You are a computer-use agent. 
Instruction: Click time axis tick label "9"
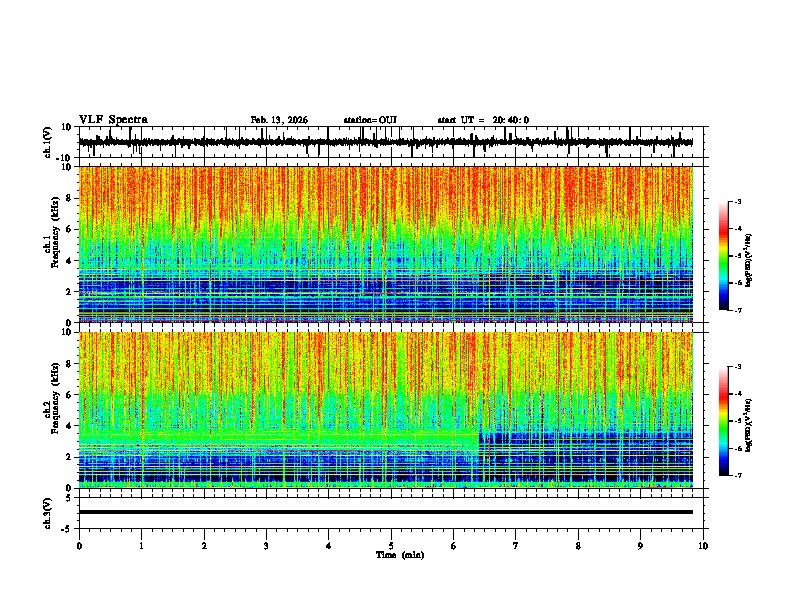click(640, 546)
